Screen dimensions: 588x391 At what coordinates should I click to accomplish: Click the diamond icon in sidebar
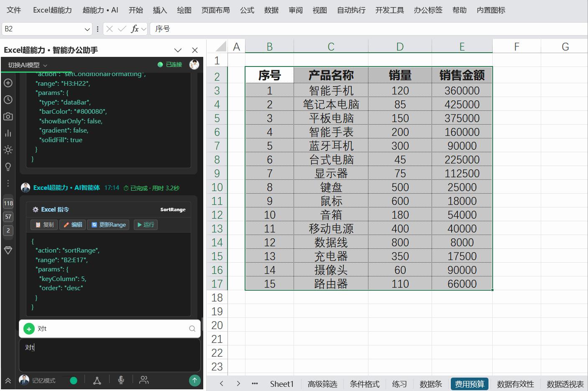[8, 250]
